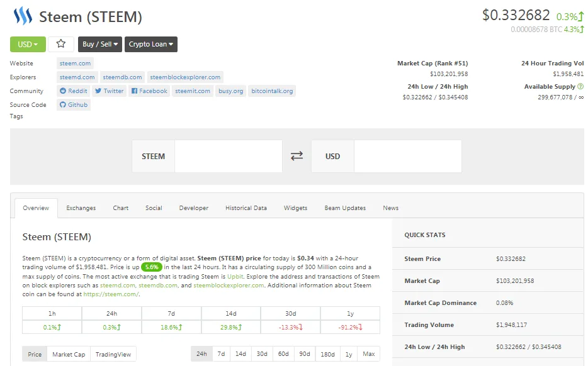Screen dimensions: 588x366
Task: Click the -13.3% 30d change cell
Action: [x=291, y=327]
